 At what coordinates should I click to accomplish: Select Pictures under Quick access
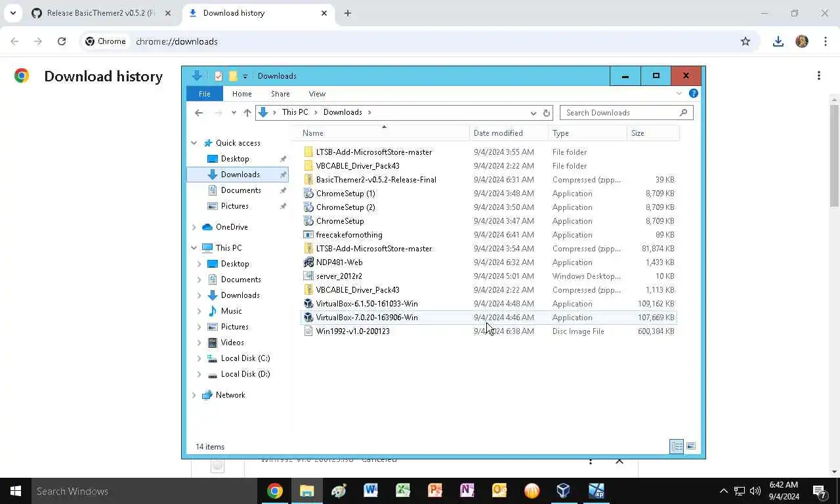click(234, 206)
